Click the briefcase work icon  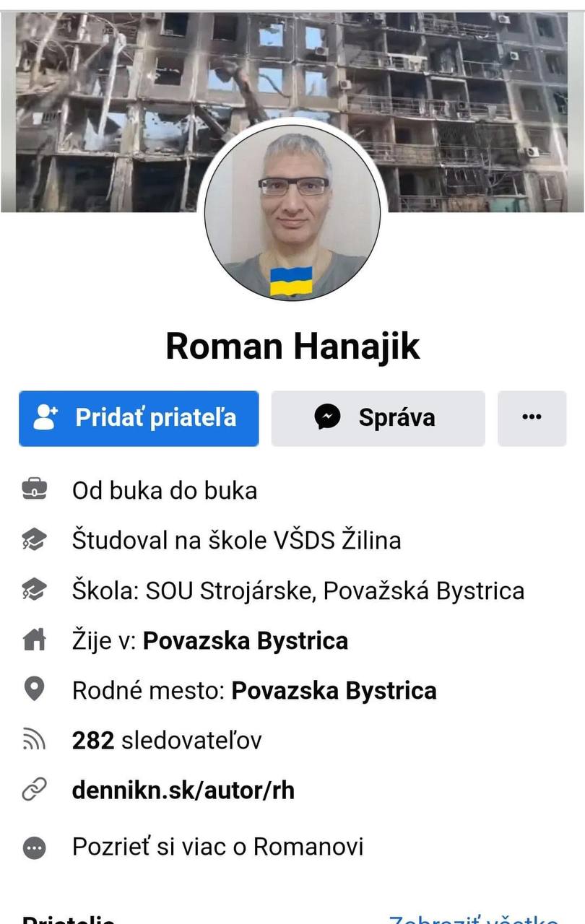[34, 490]
